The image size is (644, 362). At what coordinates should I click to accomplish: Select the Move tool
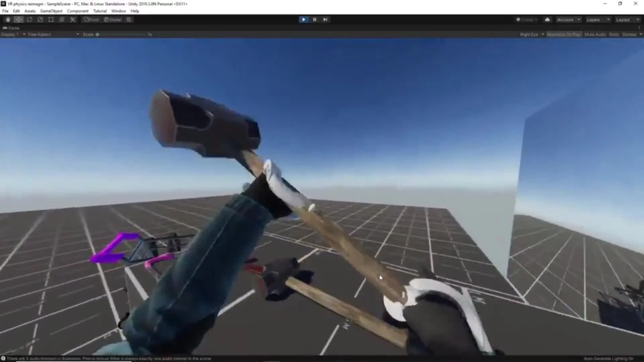coord(18,19)
